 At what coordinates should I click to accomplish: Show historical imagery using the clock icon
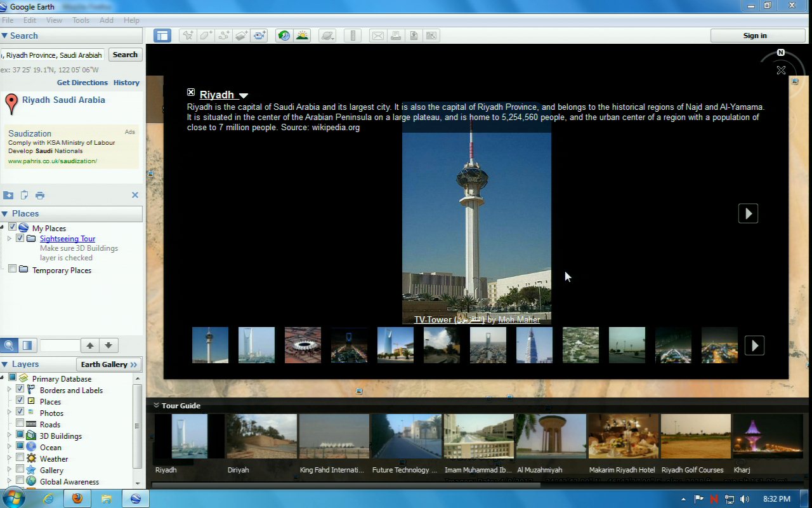click(x=284, y=36)
